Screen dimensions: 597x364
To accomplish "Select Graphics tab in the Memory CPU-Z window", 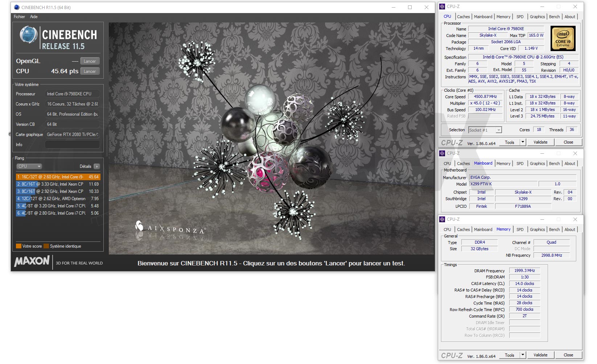I will [537, 229].
